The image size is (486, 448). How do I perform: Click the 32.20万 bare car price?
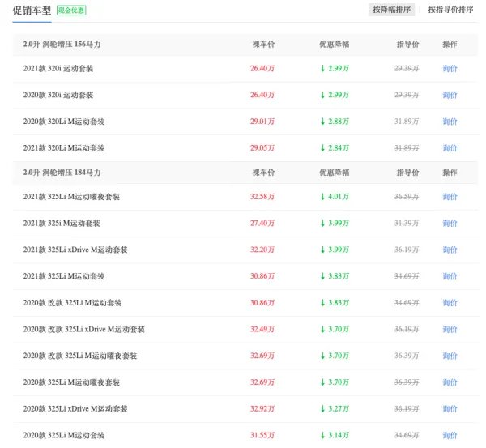(x=262, y=250)
